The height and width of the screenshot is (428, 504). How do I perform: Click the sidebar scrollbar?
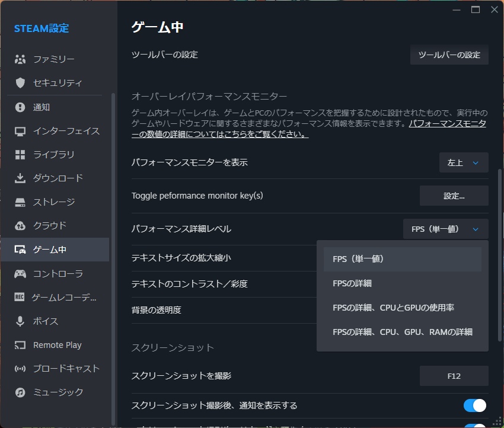(x=113, y=259)
